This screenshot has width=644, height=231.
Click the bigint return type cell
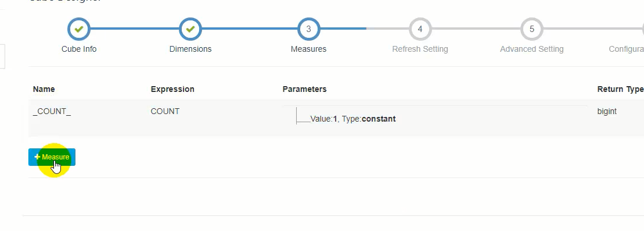pyautogui.click(x=607, y=112)
